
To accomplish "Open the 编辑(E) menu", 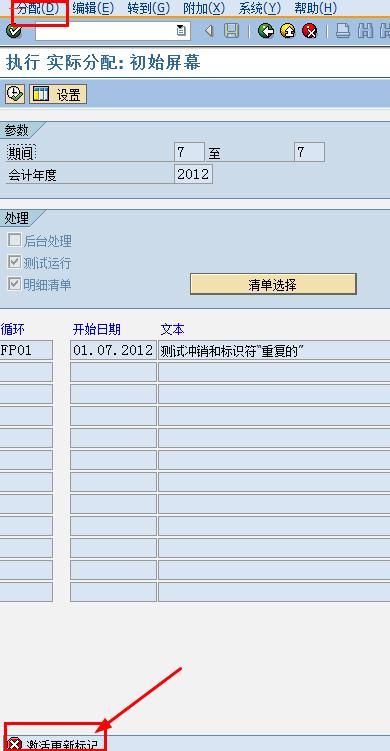I will click(x=93, y=8).
